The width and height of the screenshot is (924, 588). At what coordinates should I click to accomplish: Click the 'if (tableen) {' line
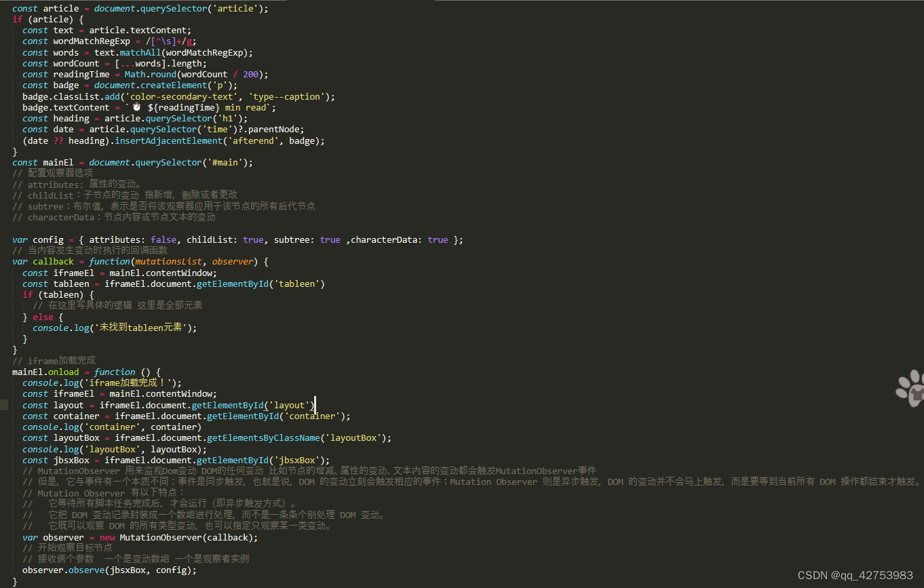[x=58, y=294]
